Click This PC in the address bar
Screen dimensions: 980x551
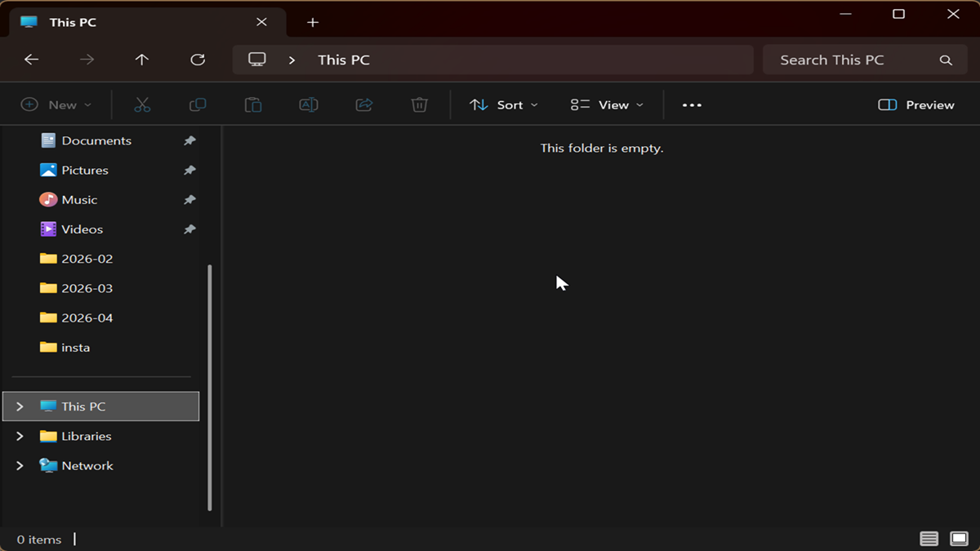tap(344, 60)
